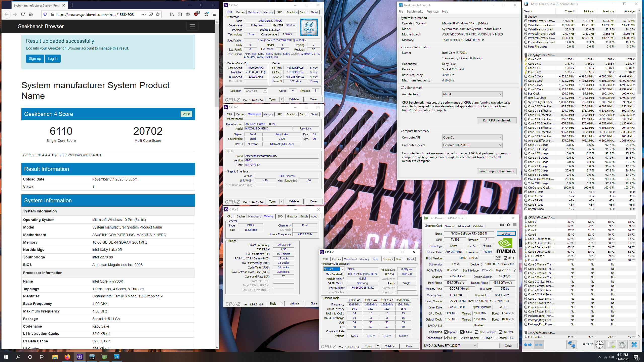This screenshot has width=644, height=362.
Task: Click Sign up button
Action: tap(35, 59)
